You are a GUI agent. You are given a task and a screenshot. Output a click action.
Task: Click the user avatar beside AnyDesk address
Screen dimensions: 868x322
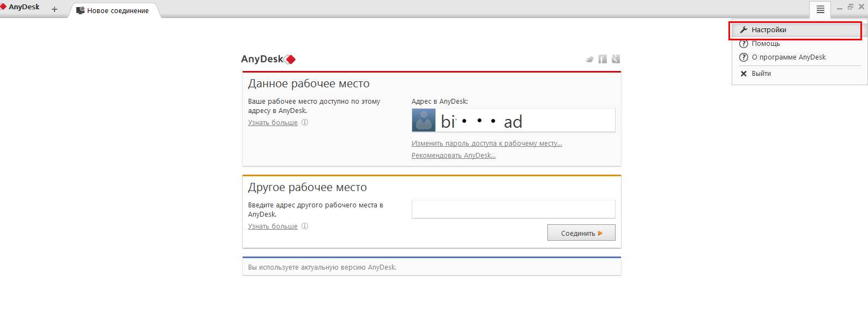click(424, 120)
